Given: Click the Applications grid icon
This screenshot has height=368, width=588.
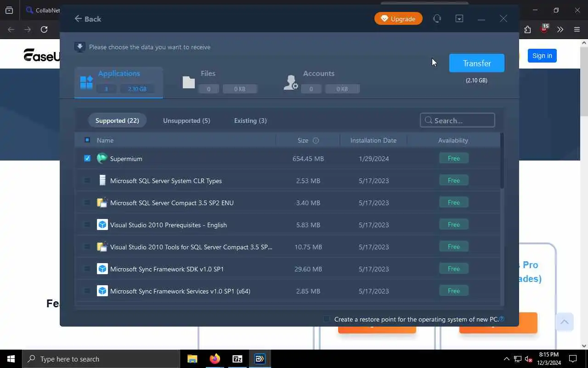Looking at the screenshot, I should pos(86,82).
